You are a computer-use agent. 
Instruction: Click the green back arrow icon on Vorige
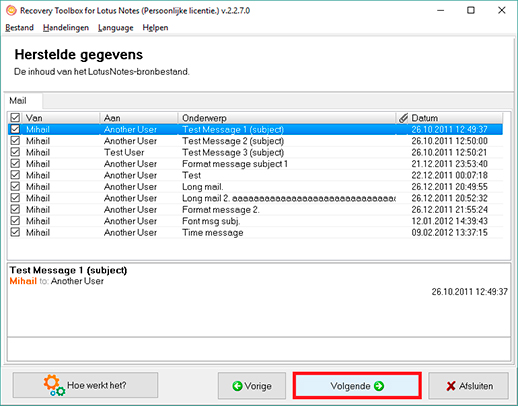[237, 386]
